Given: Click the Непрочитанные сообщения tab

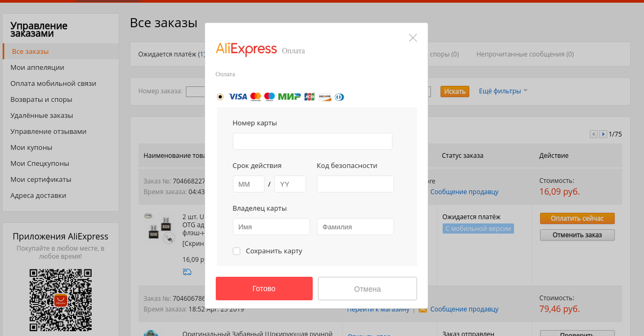Looking at the screenshot, I should pos(525,54).
